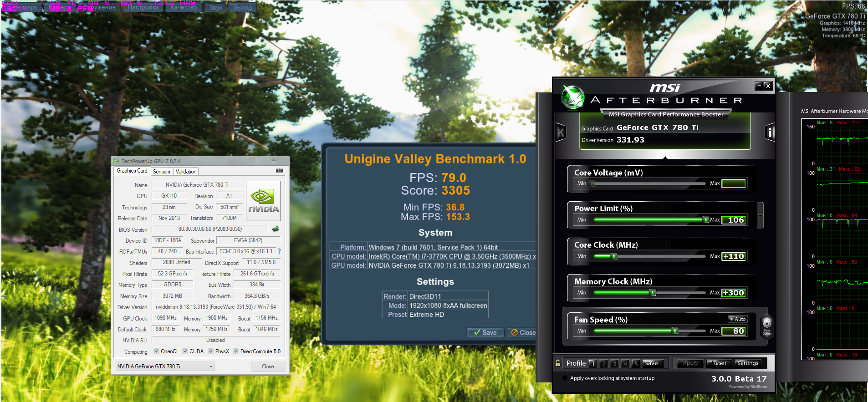Select Afterburner profile slot 5

point(636,363)
